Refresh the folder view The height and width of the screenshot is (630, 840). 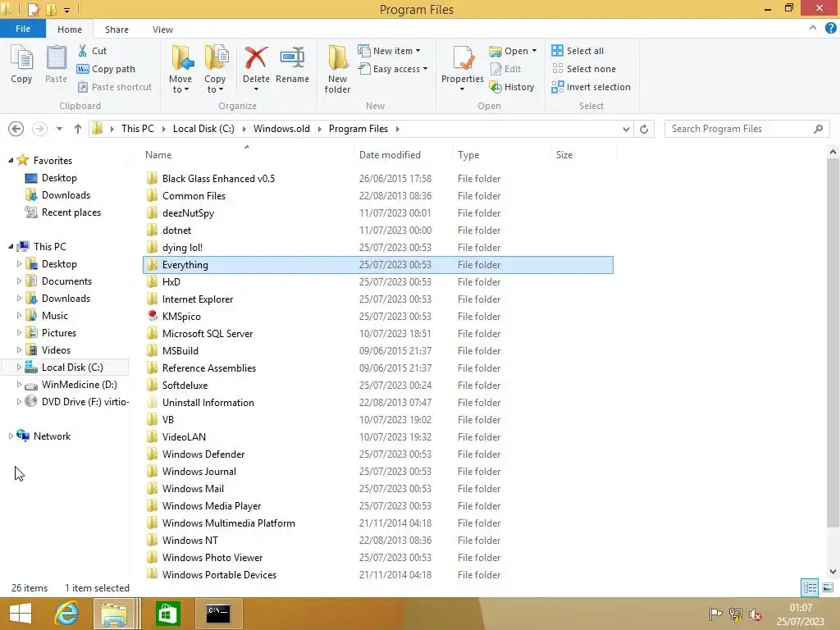[x=644, y=129]
